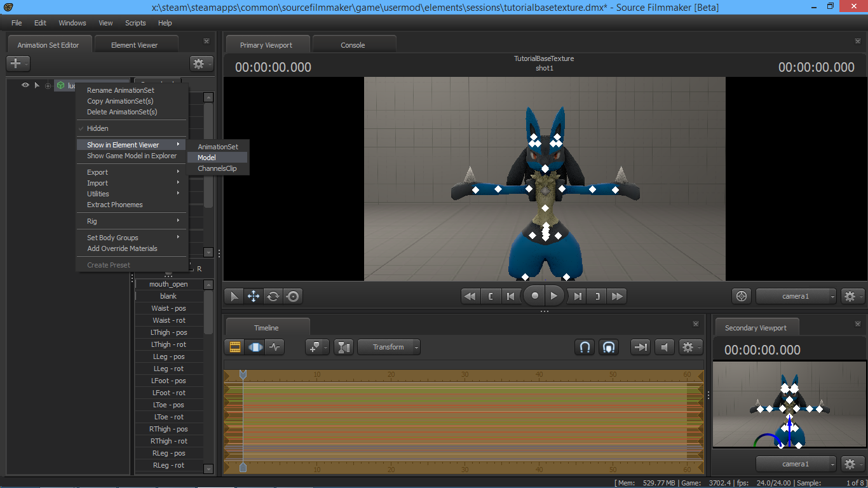The width and height of the screenshot is (868, 488).
Task: Open timeline settings gear icon
Action: [687, 347]
